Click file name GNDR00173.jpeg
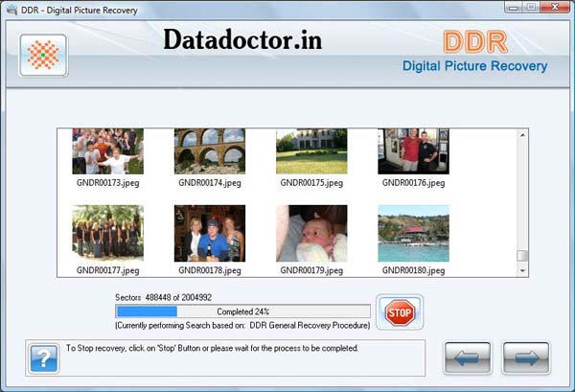This screenshot has width=575, height=392. pyautogui.click(x=107, y=183)
